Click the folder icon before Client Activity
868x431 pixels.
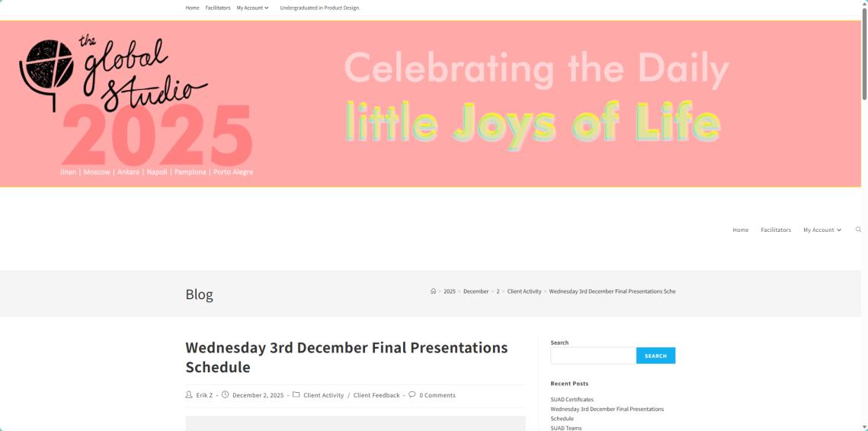tap(296, 395)
